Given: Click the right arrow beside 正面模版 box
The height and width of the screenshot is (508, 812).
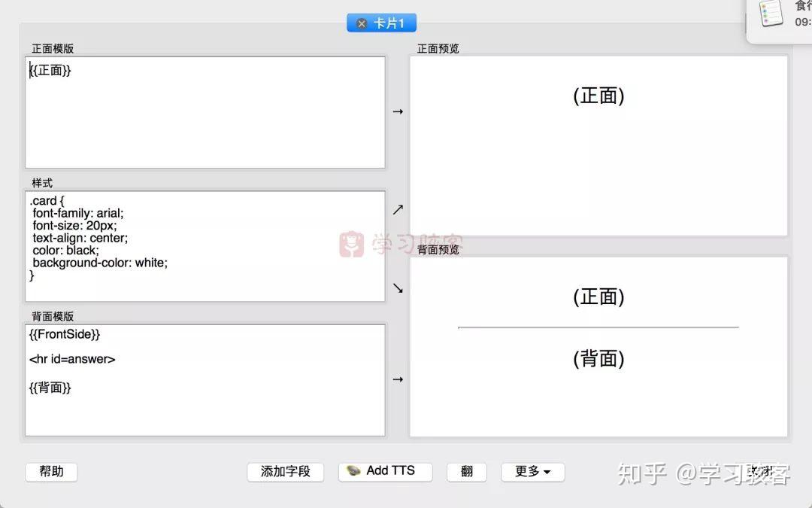Looking at the screenshot, I should [398, 111].
